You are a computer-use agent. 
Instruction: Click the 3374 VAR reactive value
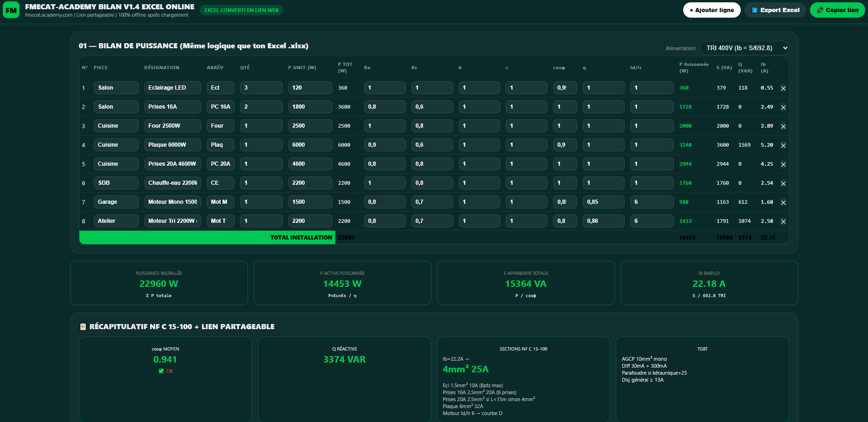(x=345, y=359)
